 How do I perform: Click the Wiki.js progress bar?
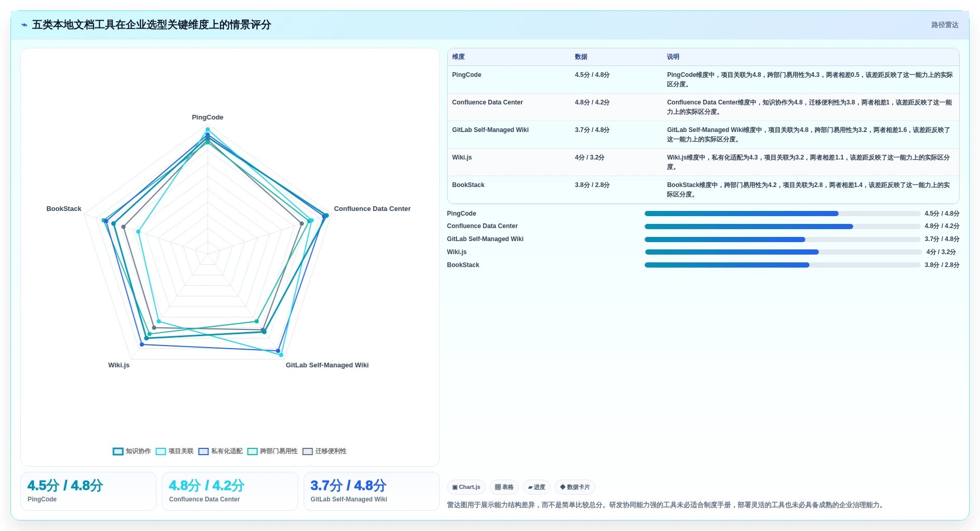783,252
